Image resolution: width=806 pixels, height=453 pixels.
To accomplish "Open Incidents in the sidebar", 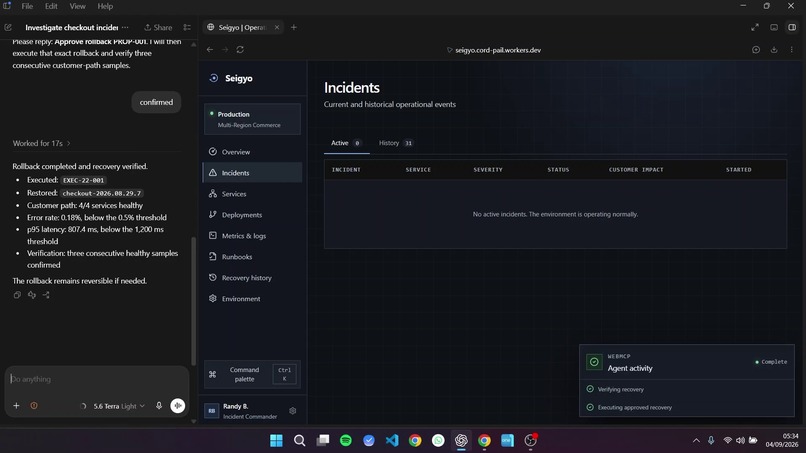I will 252,173.
